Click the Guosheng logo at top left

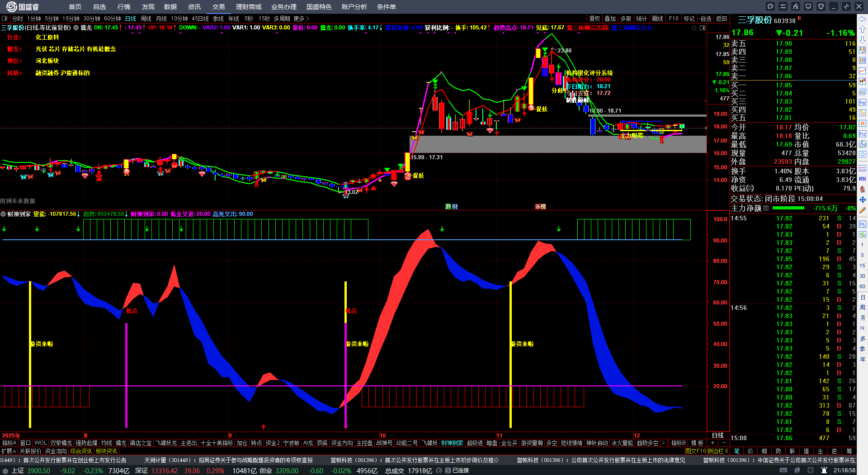[x=22, y=7]
